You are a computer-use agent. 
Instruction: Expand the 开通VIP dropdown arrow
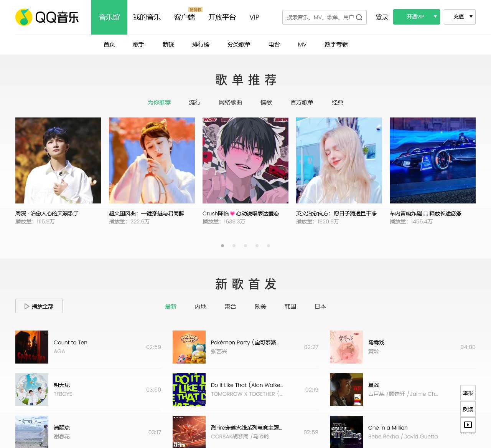click(x=434, y=17)
